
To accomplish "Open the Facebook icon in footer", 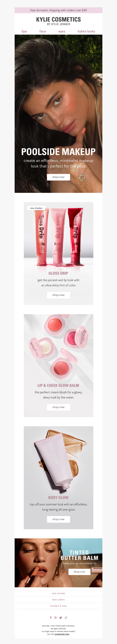I will coord(51,618).
